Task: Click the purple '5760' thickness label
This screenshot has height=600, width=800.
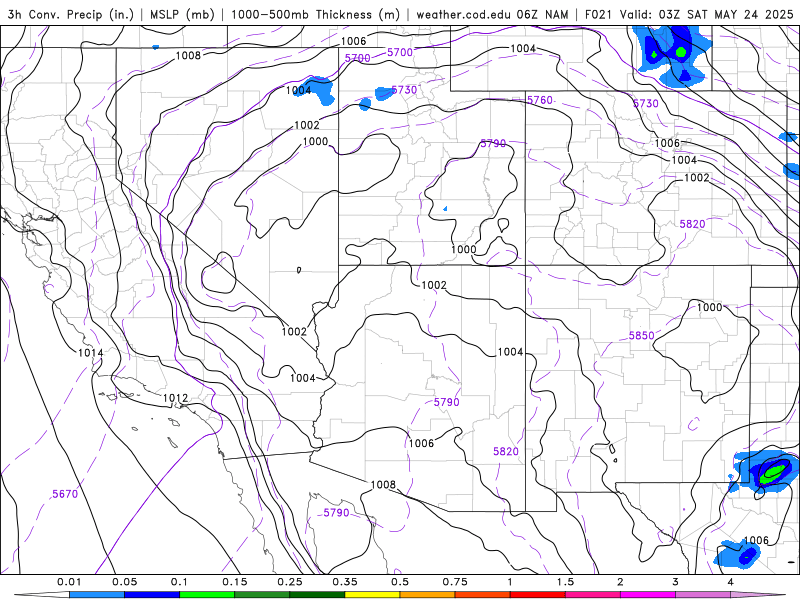Action: (x=540, y=100)
